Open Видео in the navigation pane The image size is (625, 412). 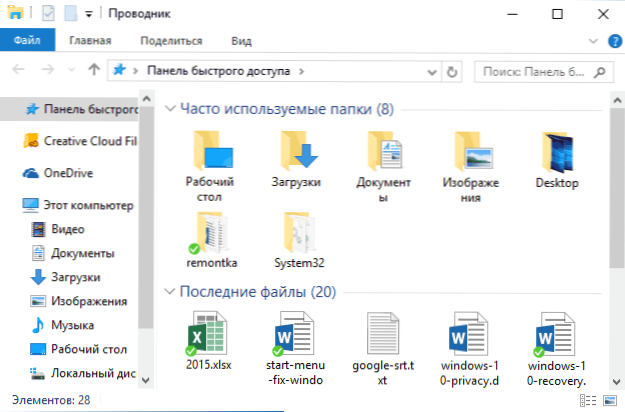tap(58, 229)
